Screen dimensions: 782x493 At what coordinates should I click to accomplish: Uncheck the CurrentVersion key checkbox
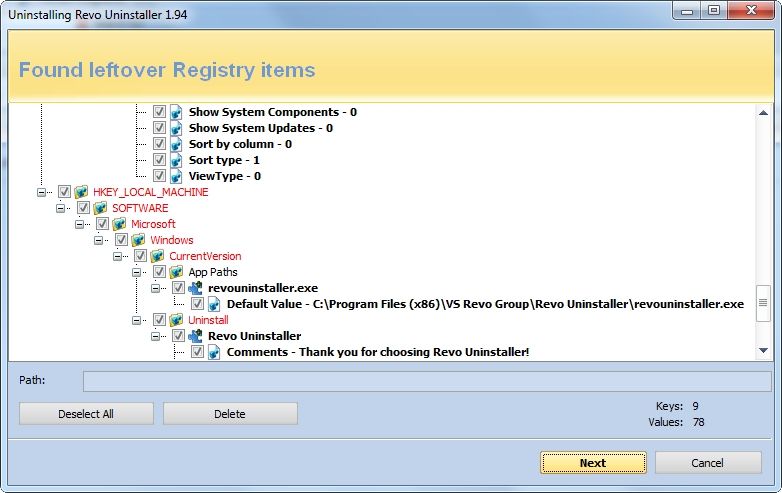pos(140,255)
